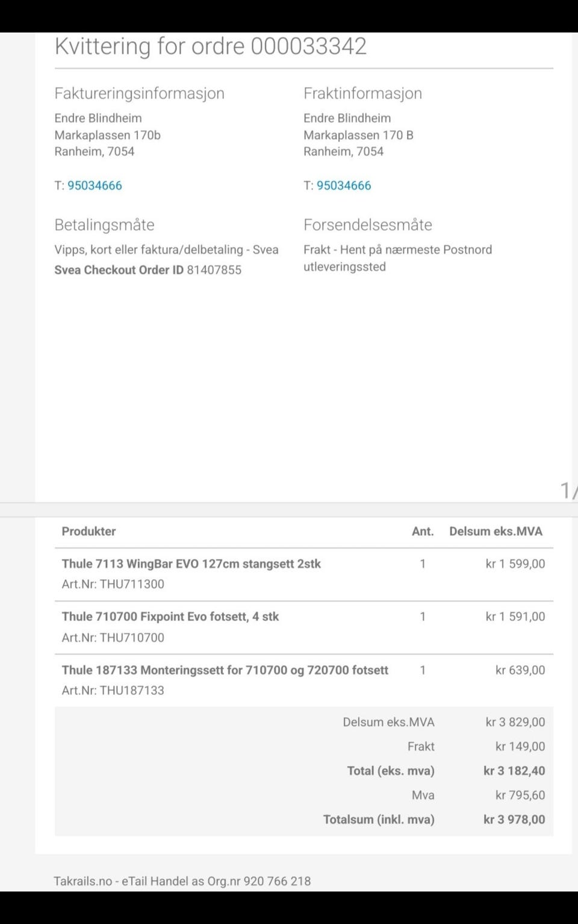Image resolution: width=578 pixels, height=924 pixels.
Task: Click the Postnord pickup shipping method text
Action: pyautogui.click(x=397, y=258)
